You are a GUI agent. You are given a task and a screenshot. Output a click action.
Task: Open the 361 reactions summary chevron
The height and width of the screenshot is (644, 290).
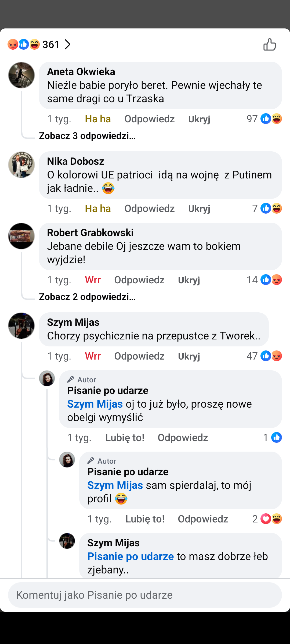67,45
